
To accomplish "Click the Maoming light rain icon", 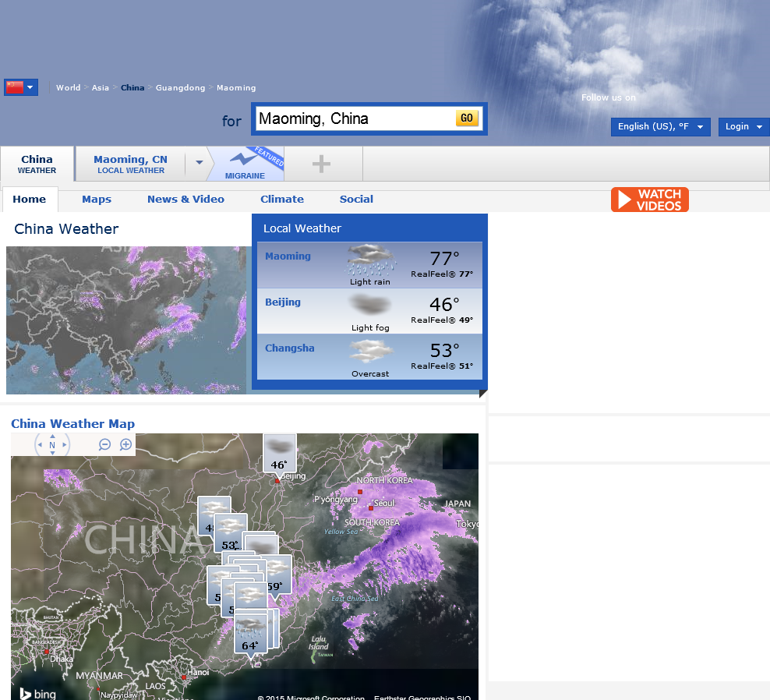I will tap(370, 260).
